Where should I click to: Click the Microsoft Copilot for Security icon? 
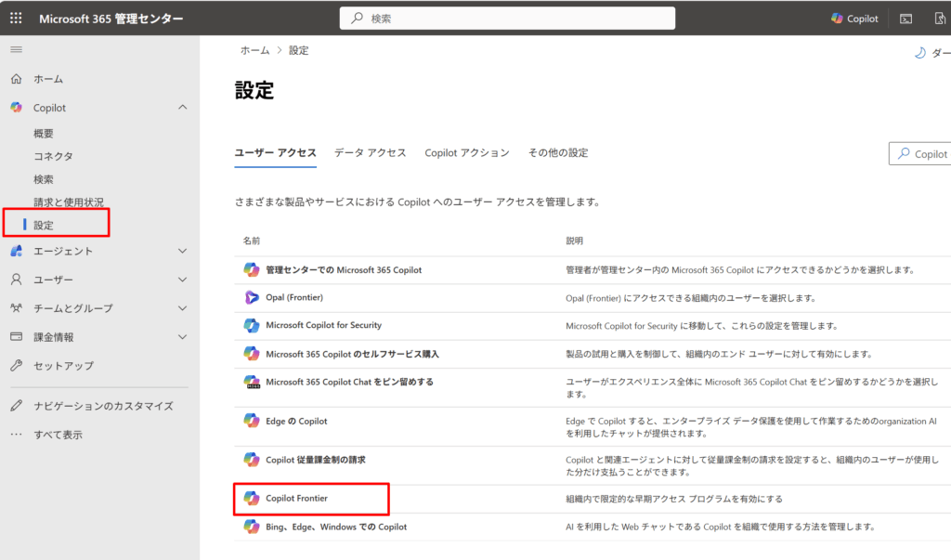251,326
